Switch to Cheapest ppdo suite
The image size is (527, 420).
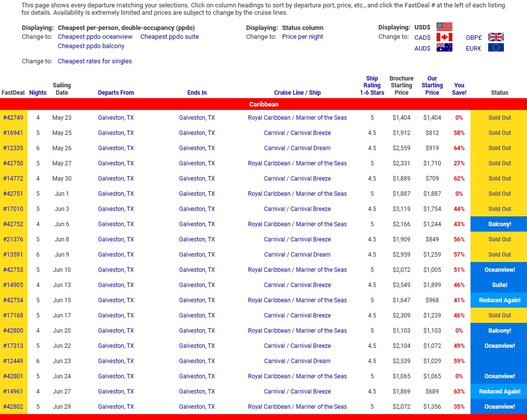click(x=169, y=37)
